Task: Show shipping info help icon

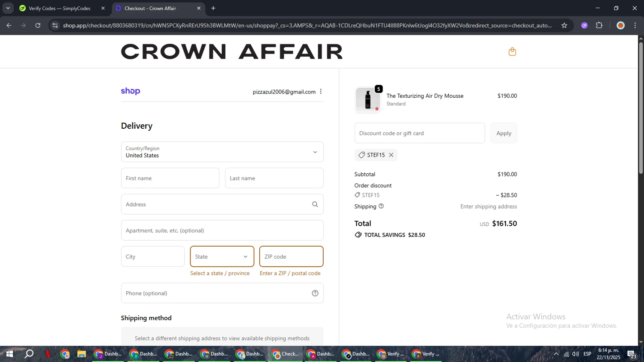Action: click(381, 206)
